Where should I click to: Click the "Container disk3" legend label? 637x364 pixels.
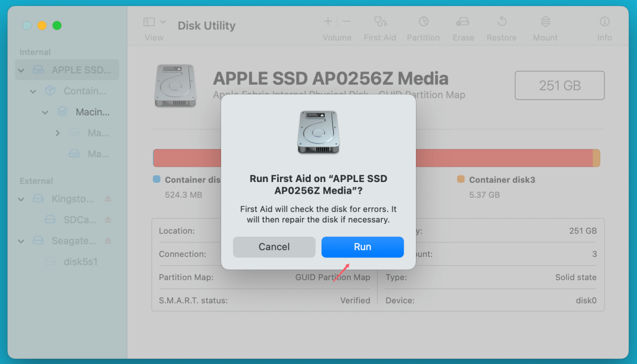502,179
